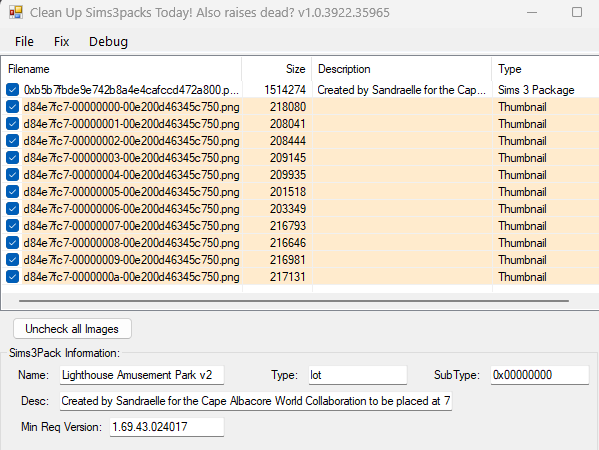
Task: Open the File menu
Action: pos(24,41)
